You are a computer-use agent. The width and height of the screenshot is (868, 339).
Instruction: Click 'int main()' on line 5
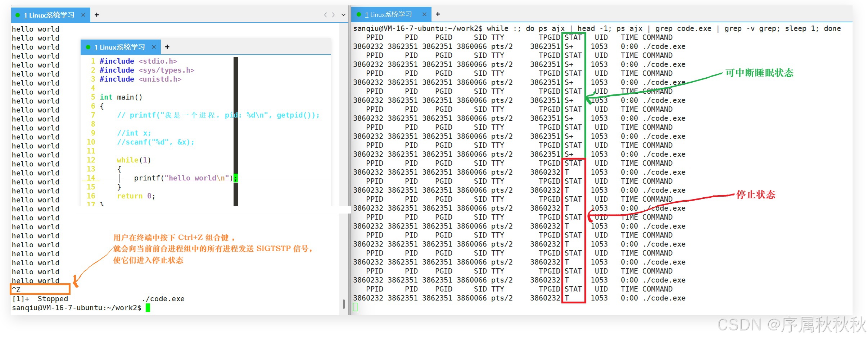tap(121, 97)
